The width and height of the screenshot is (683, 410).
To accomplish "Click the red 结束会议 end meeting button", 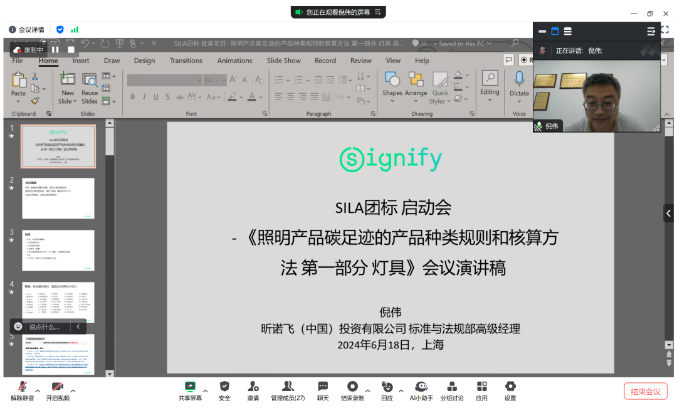I will 646,391.
